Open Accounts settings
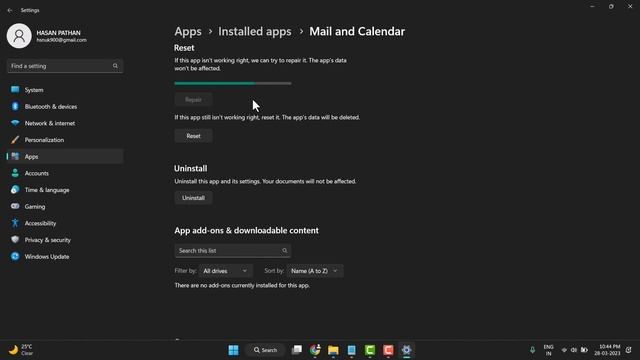 point(65,173)
